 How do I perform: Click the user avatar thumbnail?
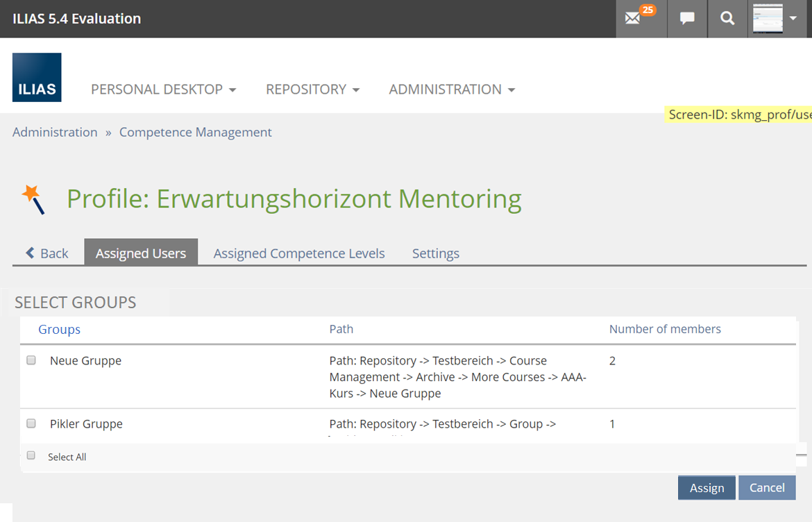pos(768,19)
